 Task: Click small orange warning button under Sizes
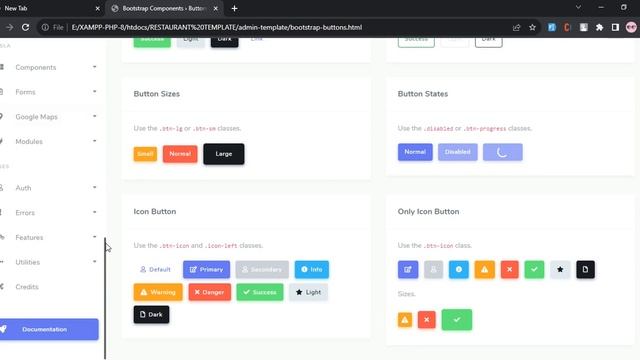(405, 320)
